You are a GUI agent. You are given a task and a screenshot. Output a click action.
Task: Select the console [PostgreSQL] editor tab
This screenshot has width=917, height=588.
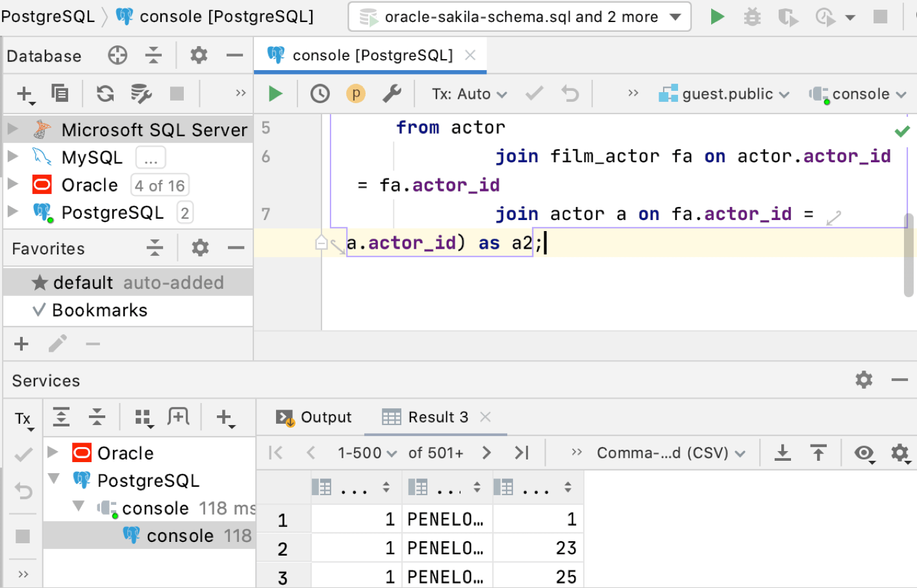(x=371, y=56)
